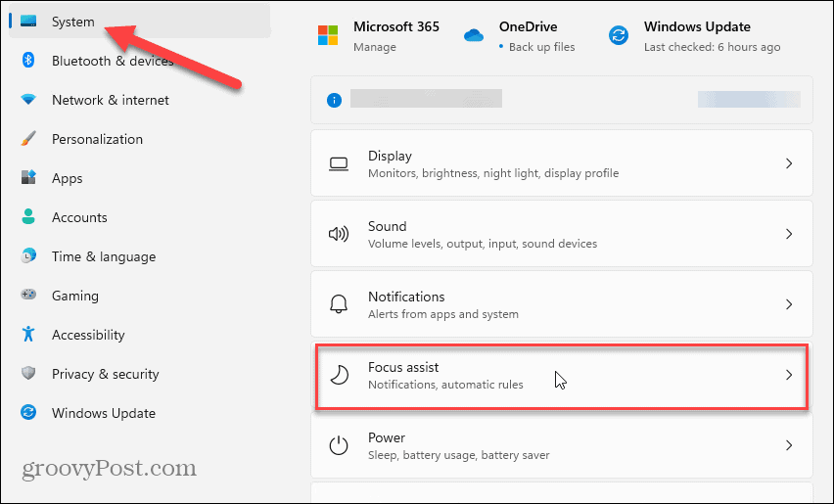The width and height of the screenshot is (834, 504).
Task: Click the Accessibility figure icon
Action: (x=28, y=335)
